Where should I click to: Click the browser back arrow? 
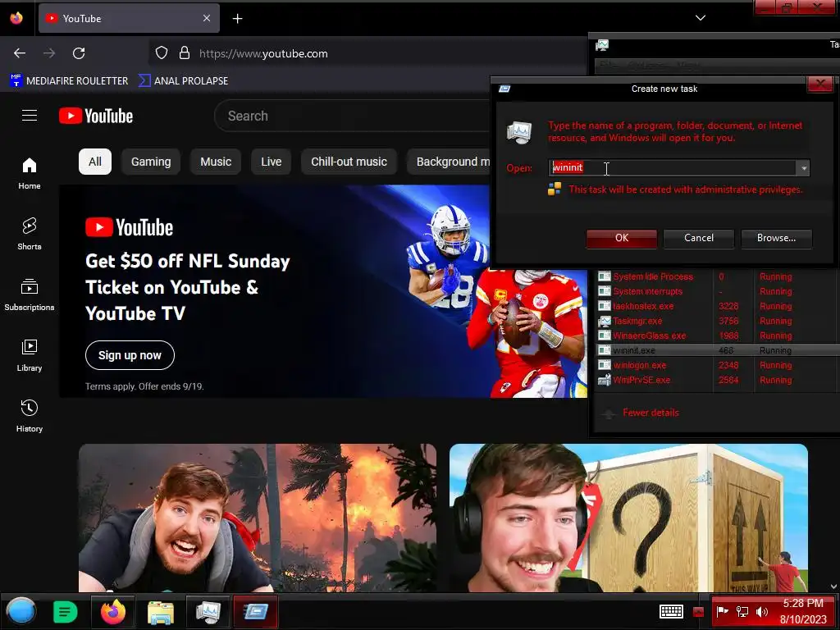click(20, 53)
